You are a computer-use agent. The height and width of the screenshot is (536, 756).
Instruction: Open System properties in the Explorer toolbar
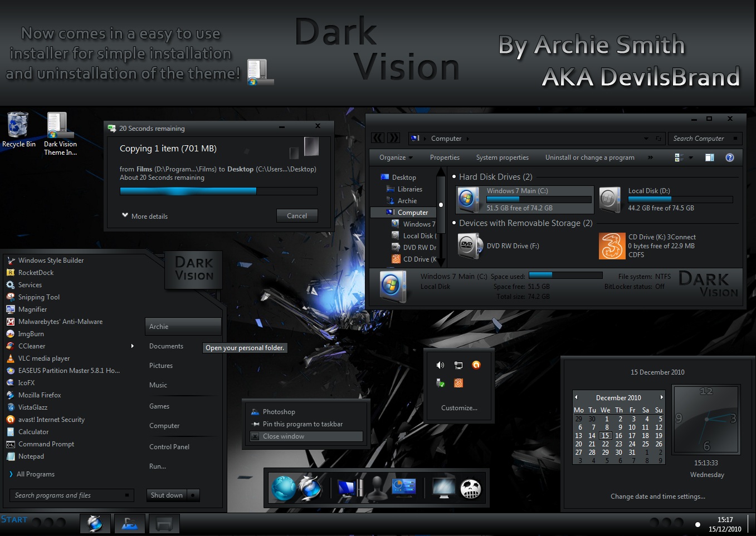click(503, 158)
